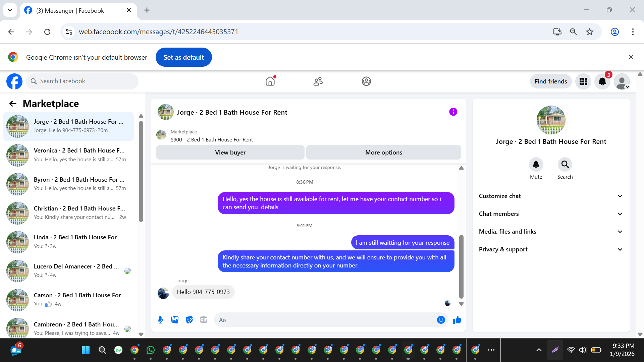Click the voice clip microphone icon

point(160,320)
